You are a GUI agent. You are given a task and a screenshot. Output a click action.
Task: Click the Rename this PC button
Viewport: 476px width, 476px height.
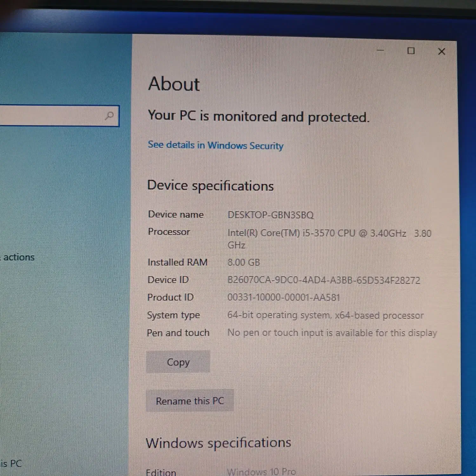190,401
